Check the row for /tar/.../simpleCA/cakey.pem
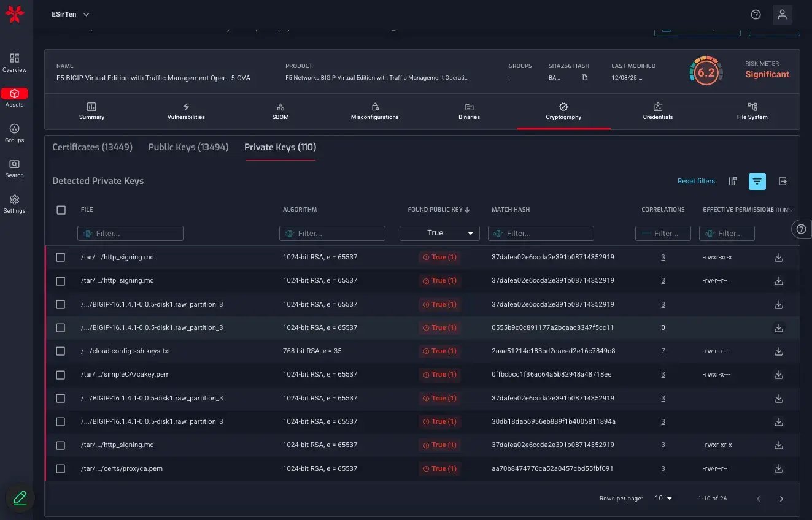Screen dimensions: 812x520 coord(61,374)
